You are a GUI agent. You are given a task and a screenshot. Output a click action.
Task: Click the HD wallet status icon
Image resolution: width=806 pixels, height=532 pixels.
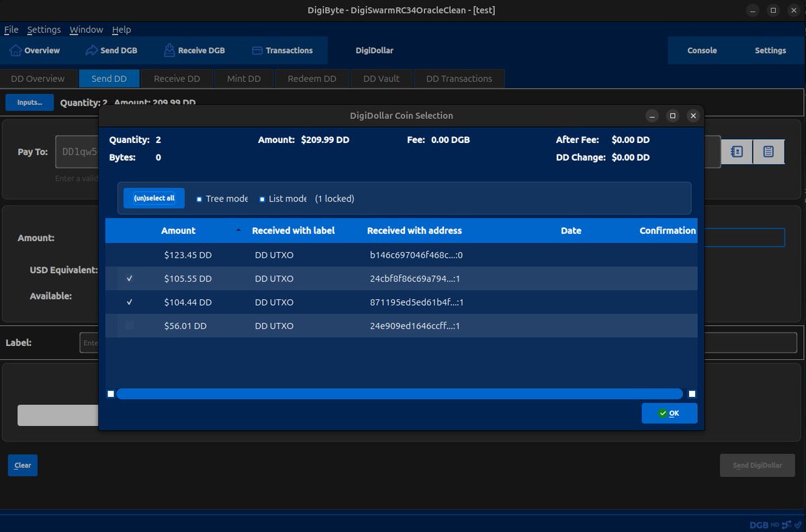(x=774, y=525)
